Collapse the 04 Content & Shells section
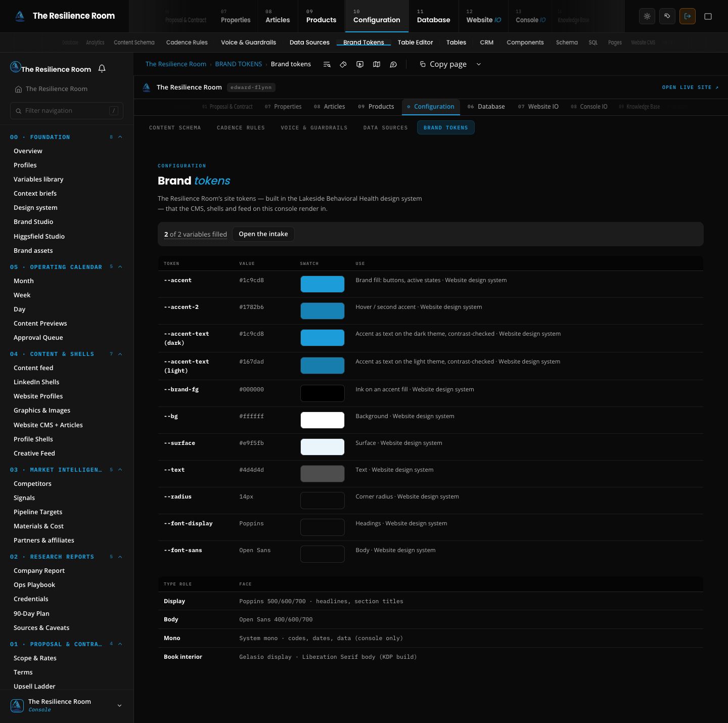 pos(120,354)
